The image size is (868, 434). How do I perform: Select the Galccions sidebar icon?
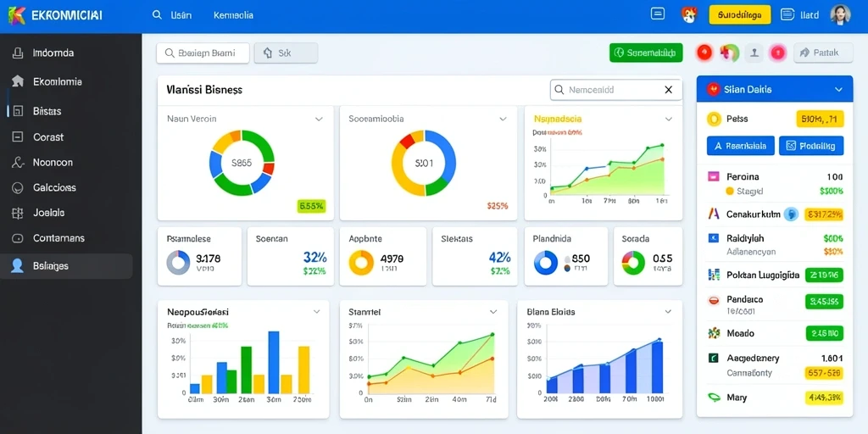pos(18,187)
